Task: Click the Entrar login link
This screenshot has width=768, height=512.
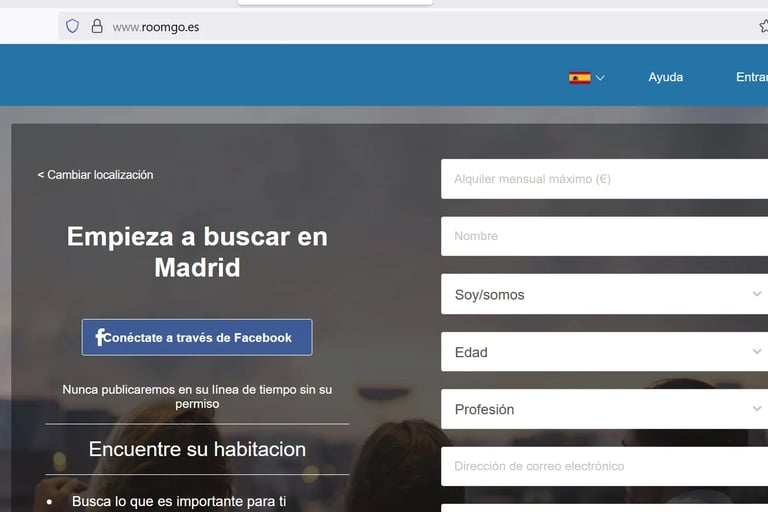Action: point(751,77)
